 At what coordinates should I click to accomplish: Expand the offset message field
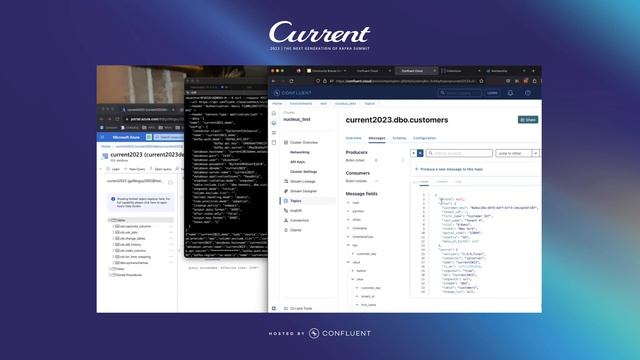[x=349, y=220]
